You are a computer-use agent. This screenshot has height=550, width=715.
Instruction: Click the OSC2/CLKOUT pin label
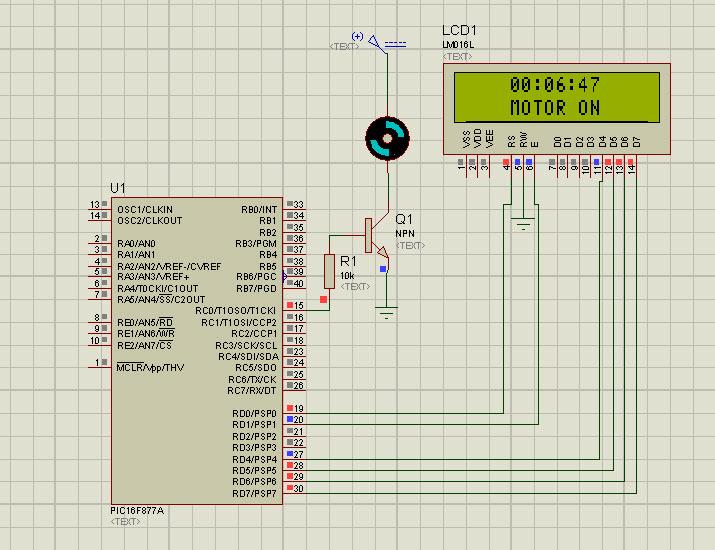[x=150, y=221]
